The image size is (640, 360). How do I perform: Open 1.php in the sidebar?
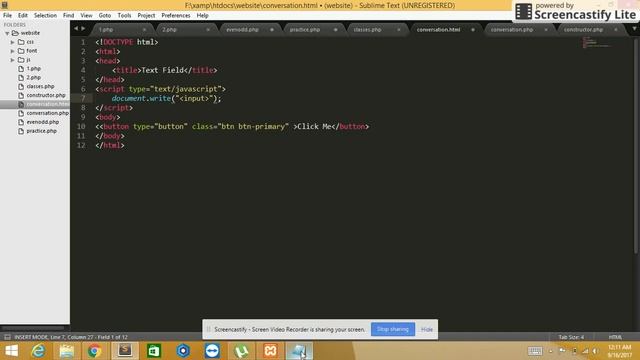pos(33,69)
